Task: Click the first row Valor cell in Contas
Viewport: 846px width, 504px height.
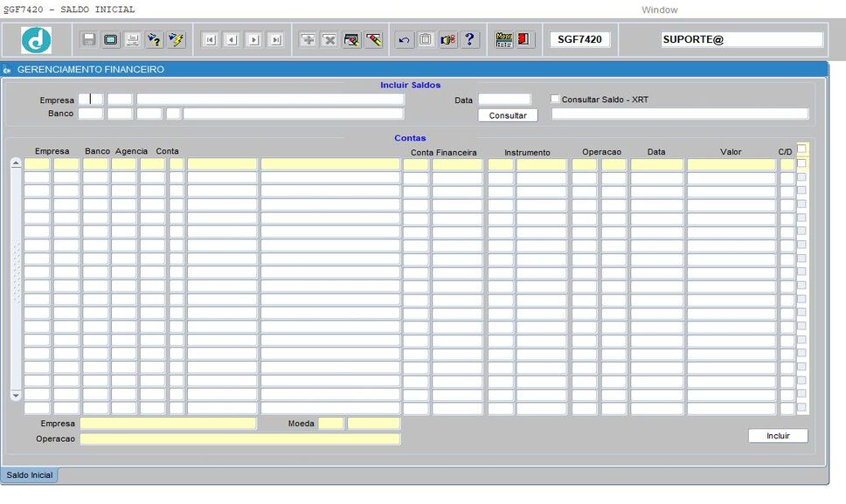Action: (x=732, y=164)
